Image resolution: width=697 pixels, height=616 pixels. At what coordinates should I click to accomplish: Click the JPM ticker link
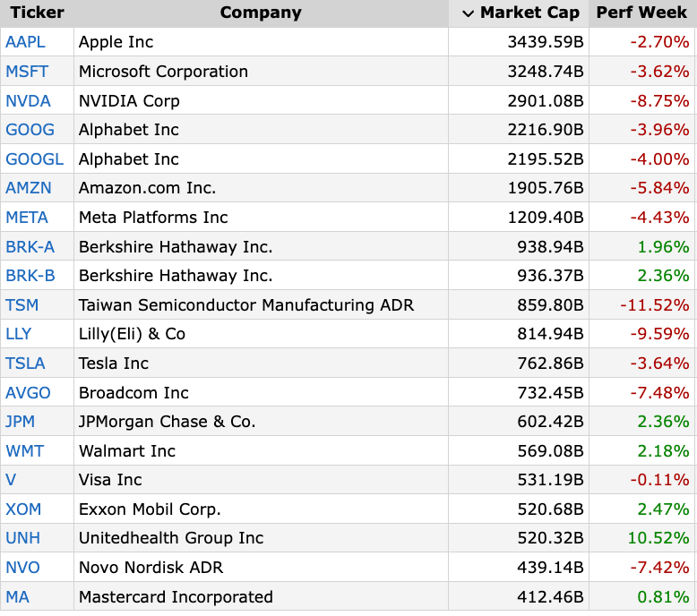click(21, 422)
